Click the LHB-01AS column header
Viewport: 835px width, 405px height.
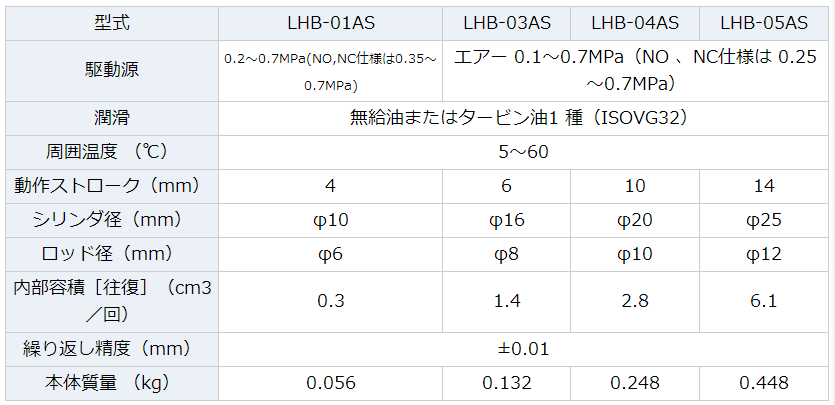point(330,23)
